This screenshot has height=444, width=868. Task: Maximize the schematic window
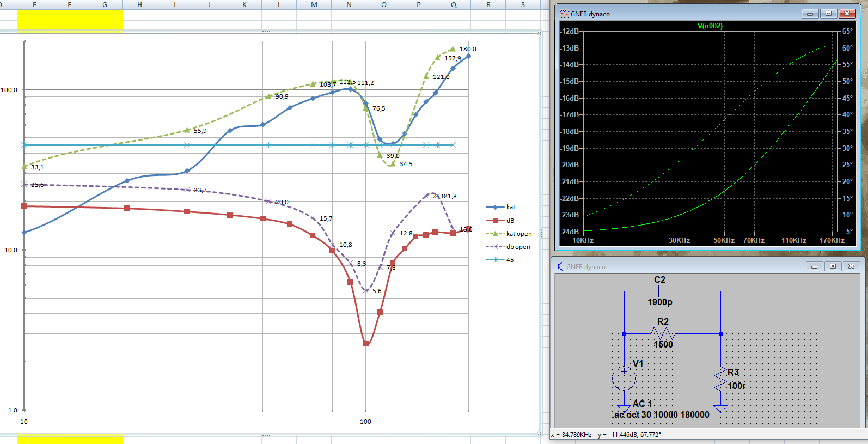coord(833,266)
